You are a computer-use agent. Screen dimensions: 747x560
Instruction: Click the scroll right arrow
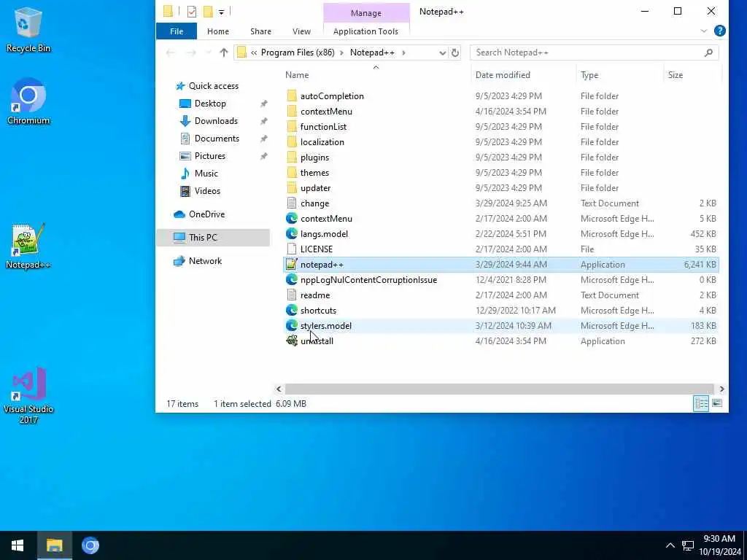(721, 389)
